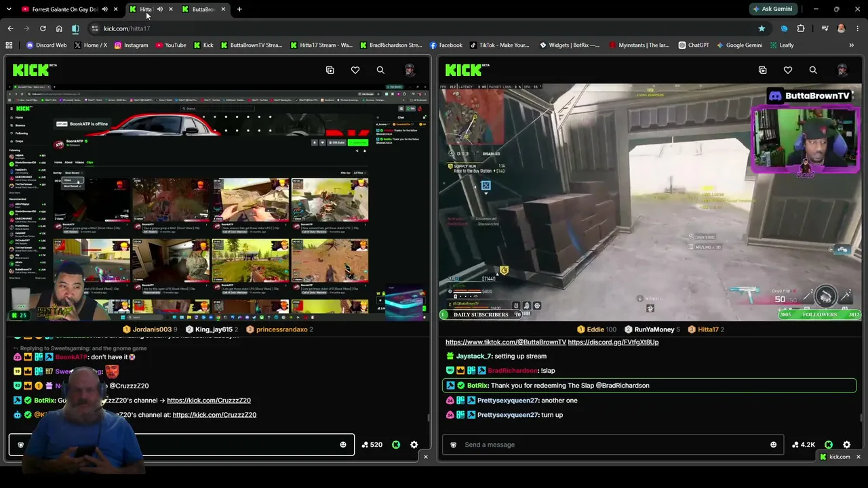Open the Facebook bookmark
The width and height of the screenshot is (868, 488).
point(446,45)
